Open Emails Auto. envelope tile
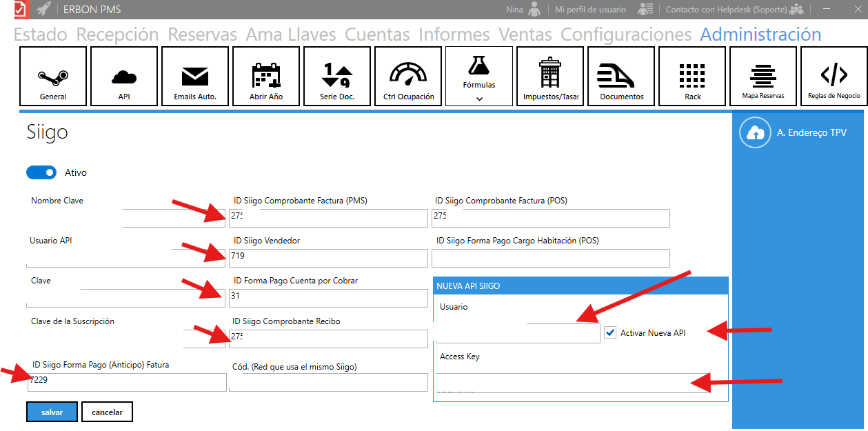 195,76
